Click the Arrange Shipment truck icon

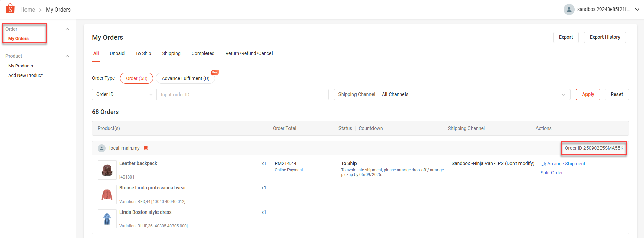point(543,164)
